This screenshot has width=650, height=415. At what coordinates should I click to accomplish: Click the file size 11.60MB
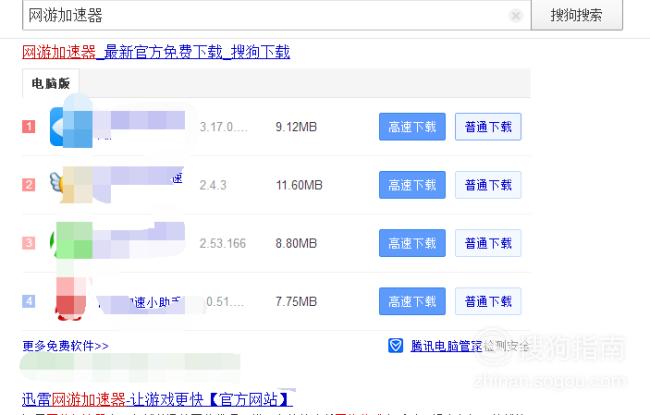(x=299, y=185)
